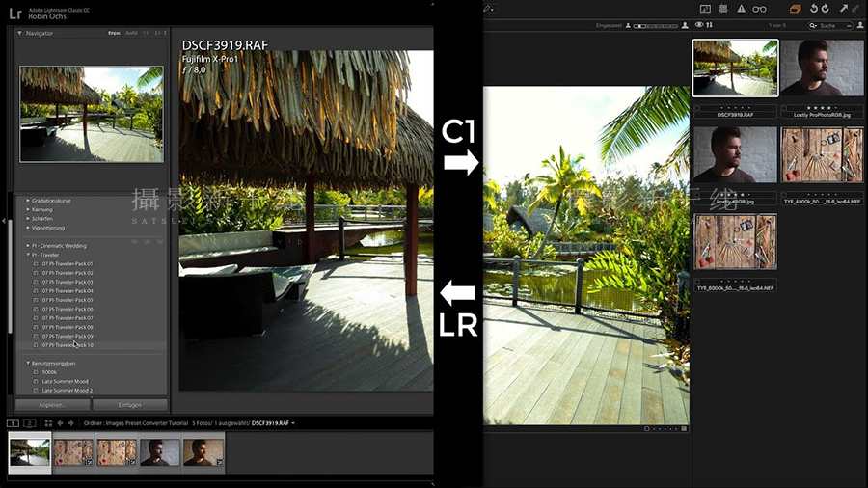Screen dimensions: 868x488
Task: Toggle exposure warning triangle in Capture One
Action: coord(741,9)
